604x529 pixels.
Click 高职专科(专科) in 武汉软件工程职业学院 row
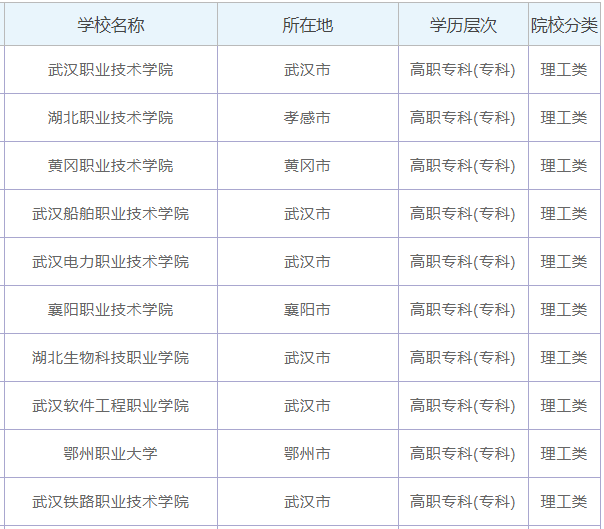click(463, 406)
